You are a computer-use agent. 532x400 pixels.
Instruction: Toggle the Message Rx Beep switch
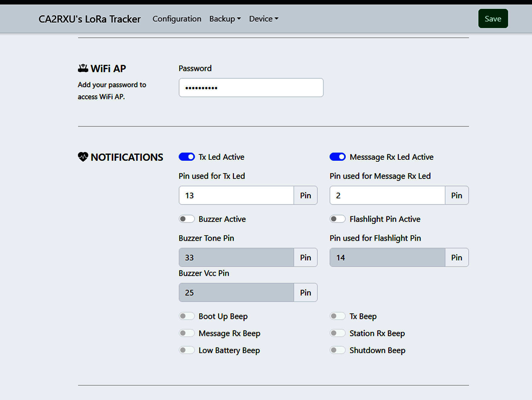coord(187,333)
